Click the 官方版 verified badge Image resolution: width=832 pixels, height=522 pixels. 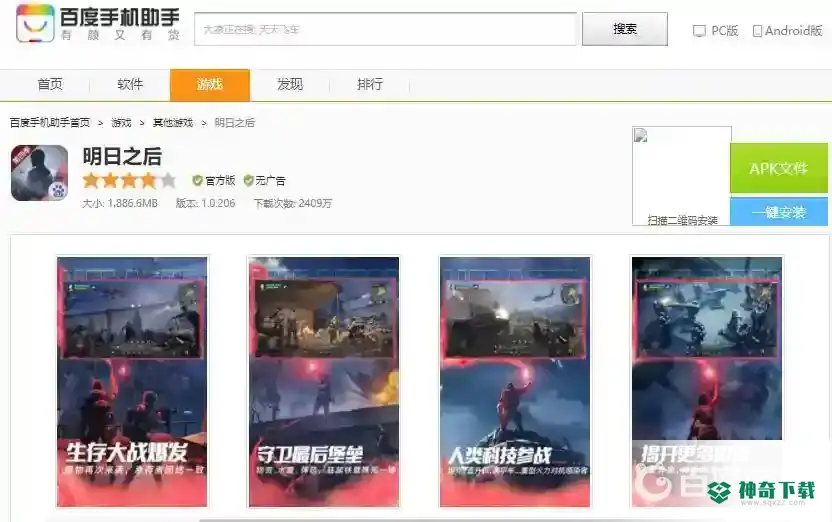pyautogui.click(x=213, y=180)
